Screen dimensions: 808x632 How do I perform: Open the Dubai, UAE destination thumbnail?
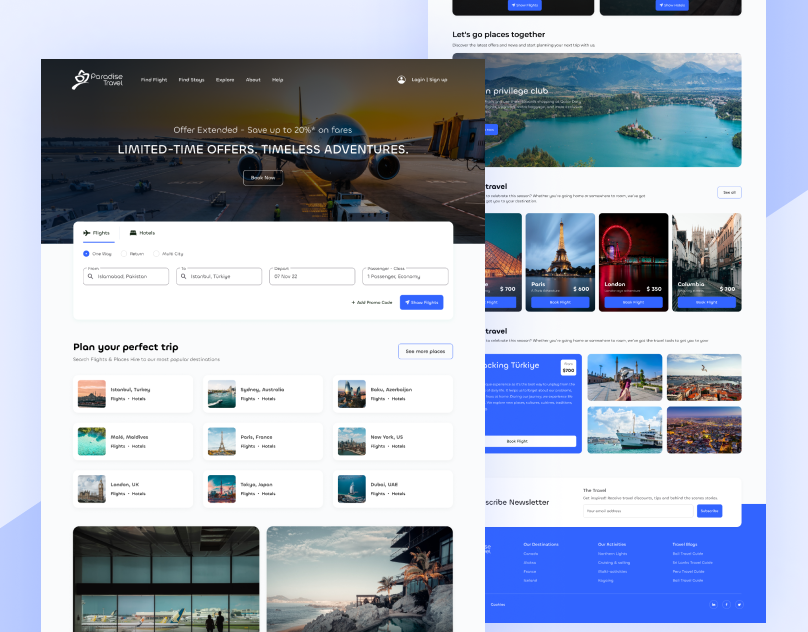pyautogui.click(x=351, y=489)
